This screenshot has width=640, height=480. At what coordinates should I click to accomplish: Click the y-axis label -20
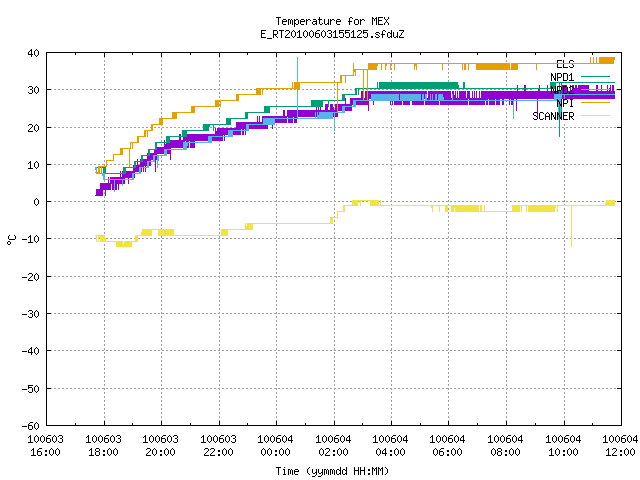[31, 277]
